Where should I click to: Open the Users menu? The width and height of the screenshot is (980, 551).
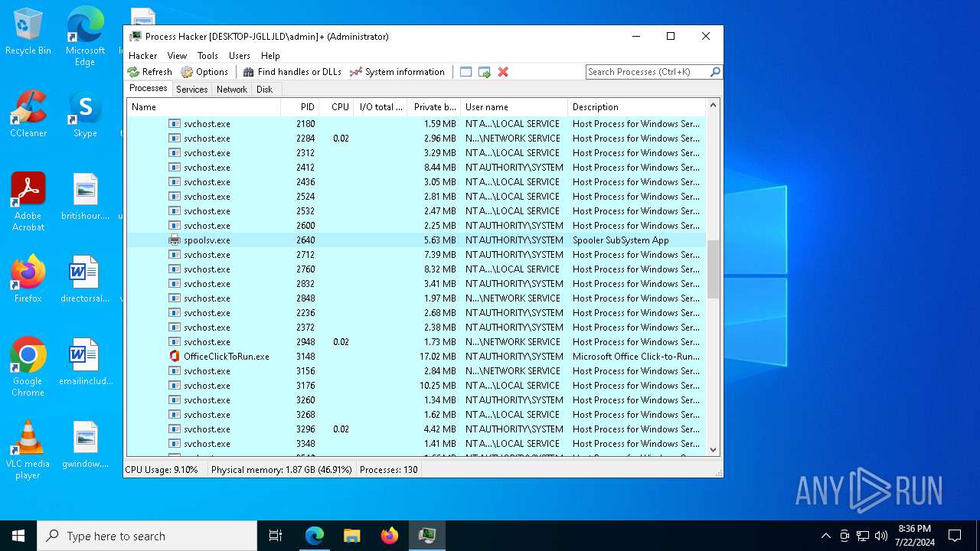click(240, 56)
